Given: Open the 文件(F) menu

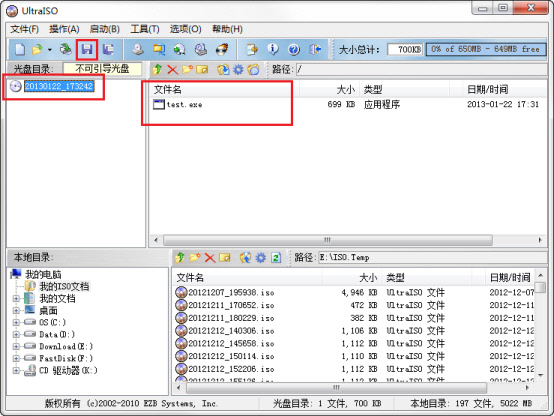Looking at the screenshot, I should [x=24, y=29].
